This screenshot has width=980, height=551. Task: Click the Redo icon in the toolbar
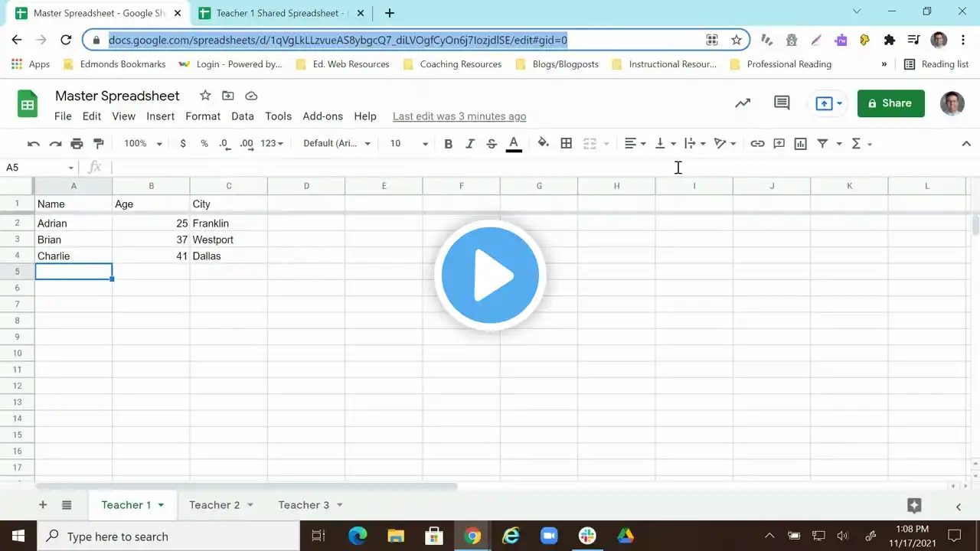pos(55,144)
